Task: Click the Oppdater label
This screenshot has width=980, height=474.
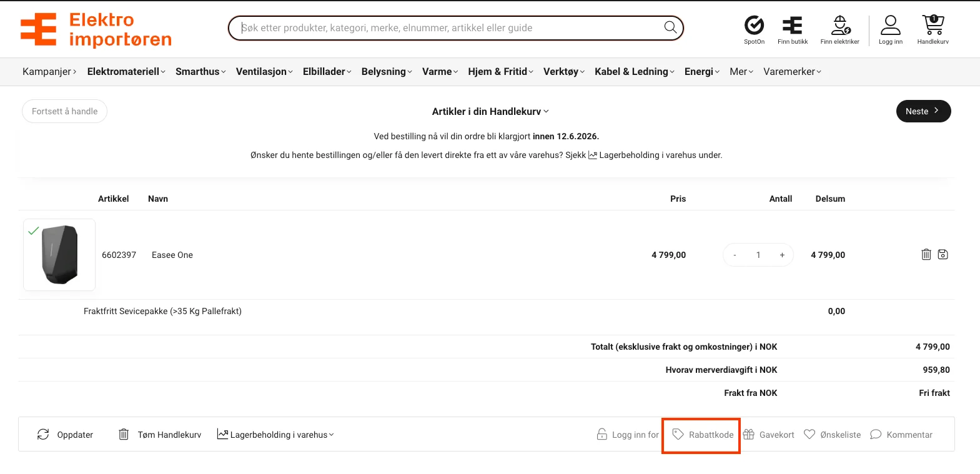Action: point(75,435)
